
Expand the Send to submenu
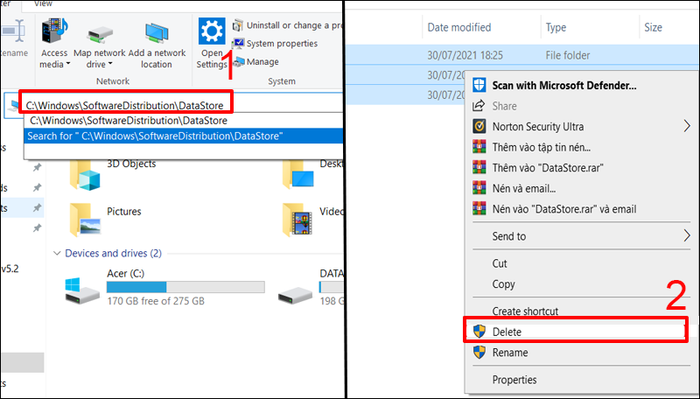click(581, 236)
